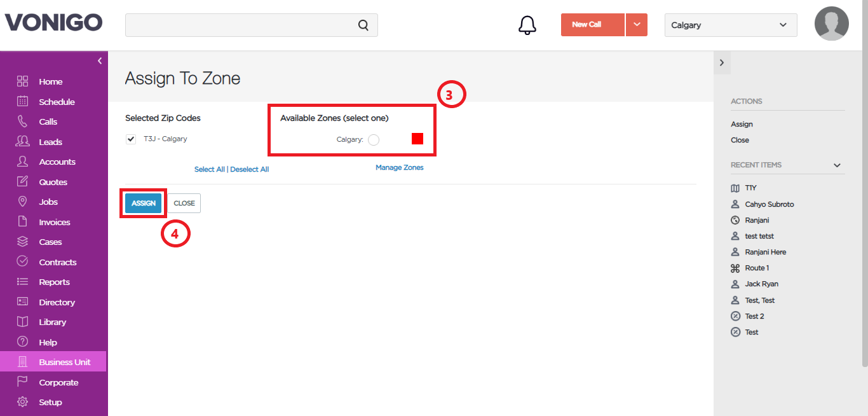868x416 pixels.
Task: Click the Invoices document icon
Action: pyautogui.click(x=23, y=221)
